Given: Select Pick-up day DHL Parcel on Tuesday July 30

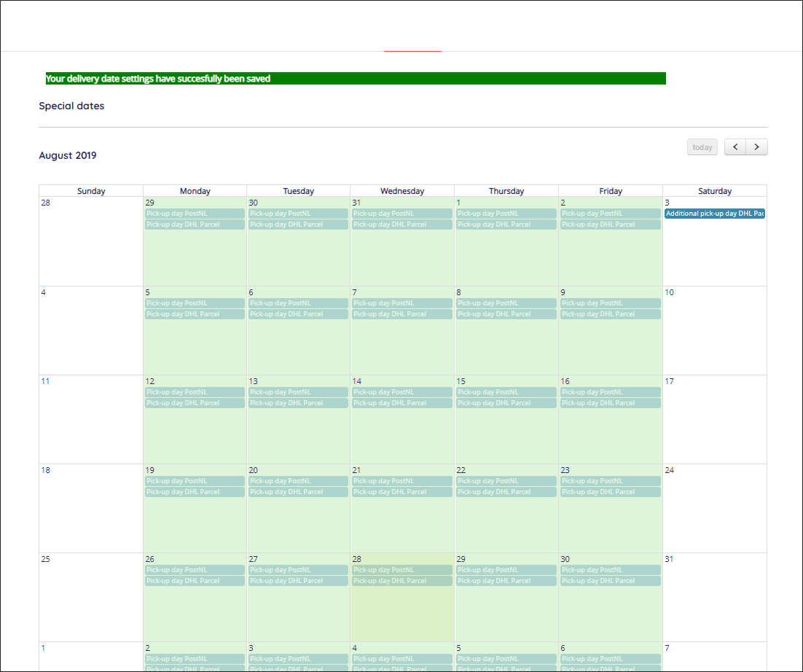Looking at the screenshot, I should point(298,224).
